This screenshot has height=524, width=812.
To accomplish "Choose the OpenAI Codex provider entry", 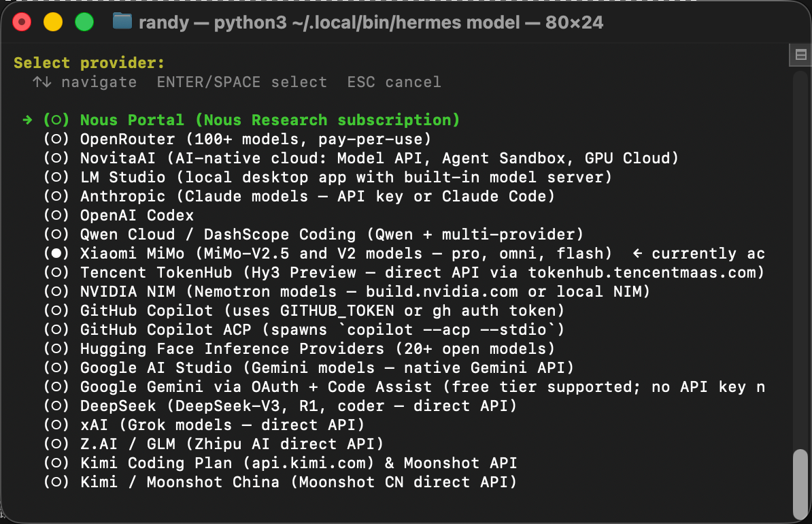I will [x=118, y=216].
